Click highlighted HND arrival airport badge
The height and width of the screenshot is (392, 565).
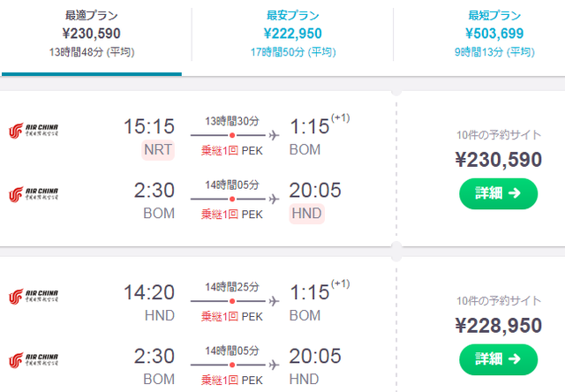[306, 214]
